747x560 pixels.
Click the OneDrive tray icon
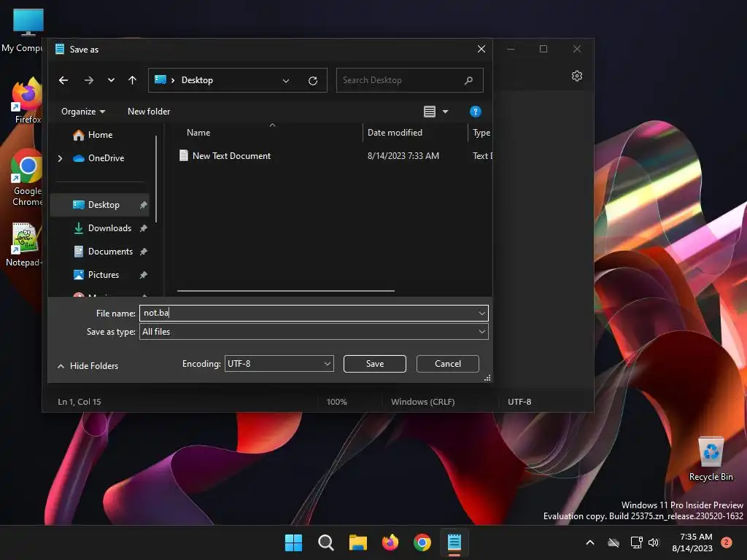coord(614,542)
